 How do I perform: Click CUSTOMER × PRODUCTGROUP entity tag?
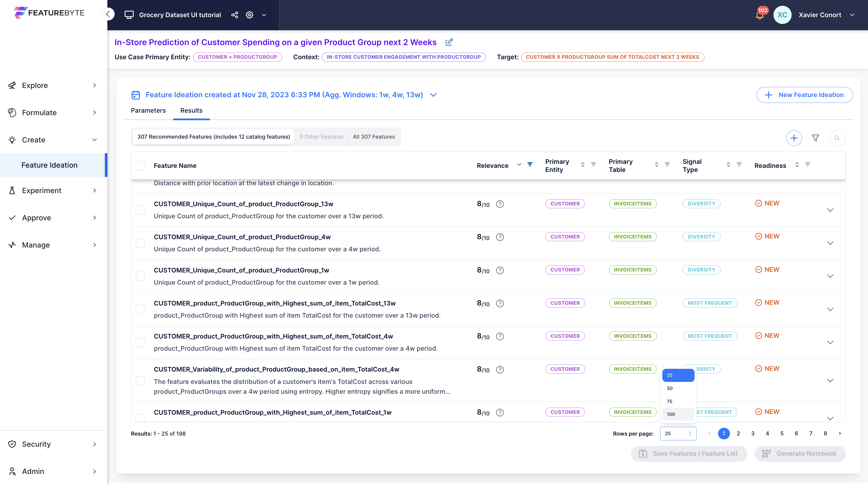tap(237, 57)
